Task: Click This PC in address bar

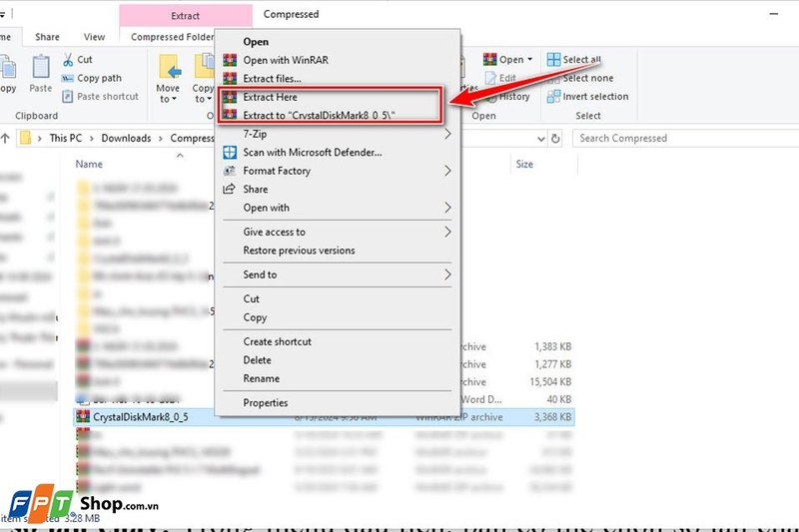Action: (65, 138)
